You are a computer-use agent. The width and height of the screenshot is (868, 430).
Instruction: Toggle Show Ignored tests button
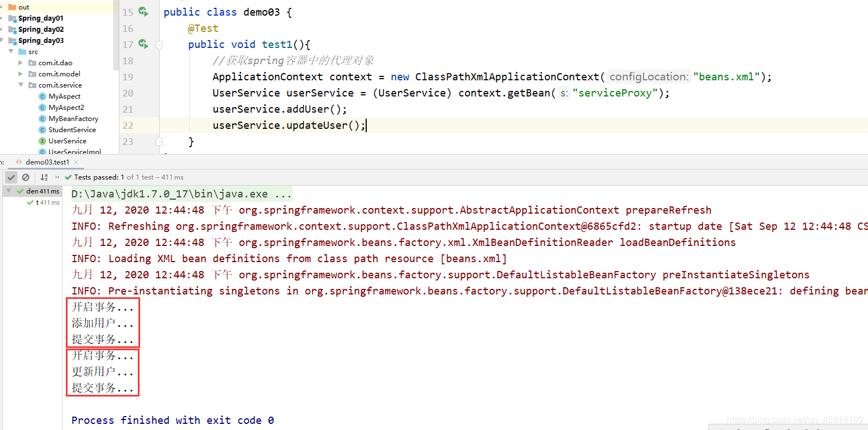pos(26,177)
